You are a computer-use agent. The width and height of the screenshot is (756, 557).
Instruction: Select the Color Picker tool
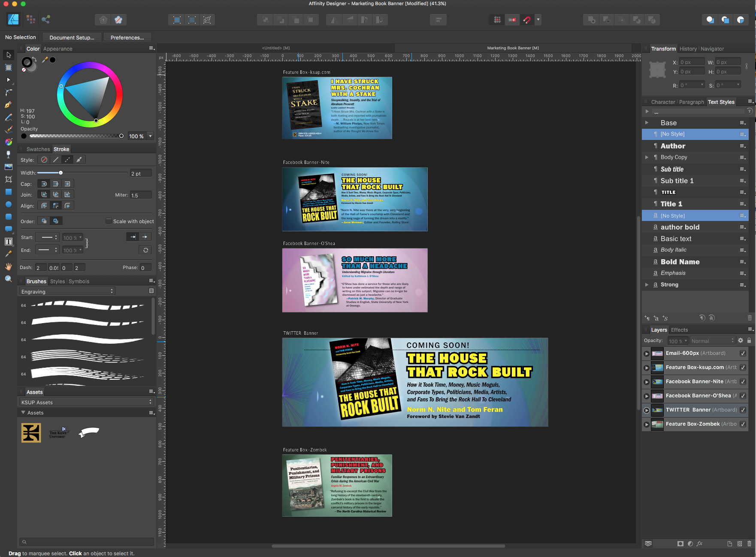tap(9, 254)
